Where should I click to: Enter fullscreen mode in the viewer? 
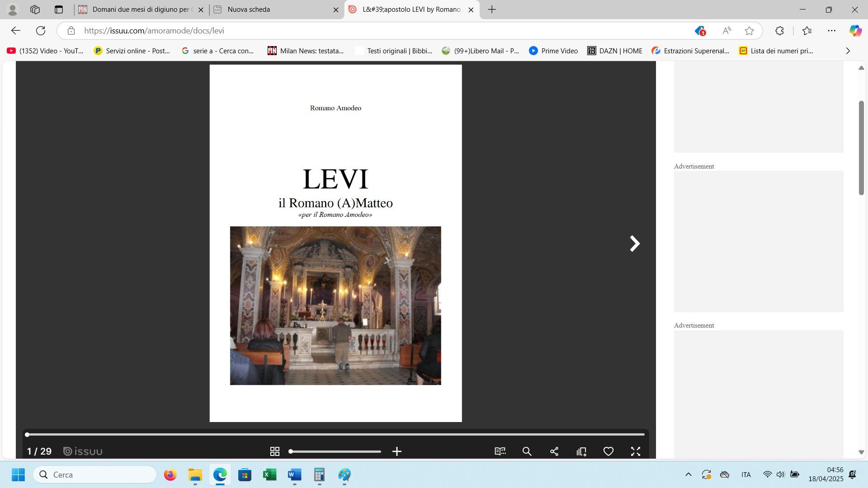point(636,451)
